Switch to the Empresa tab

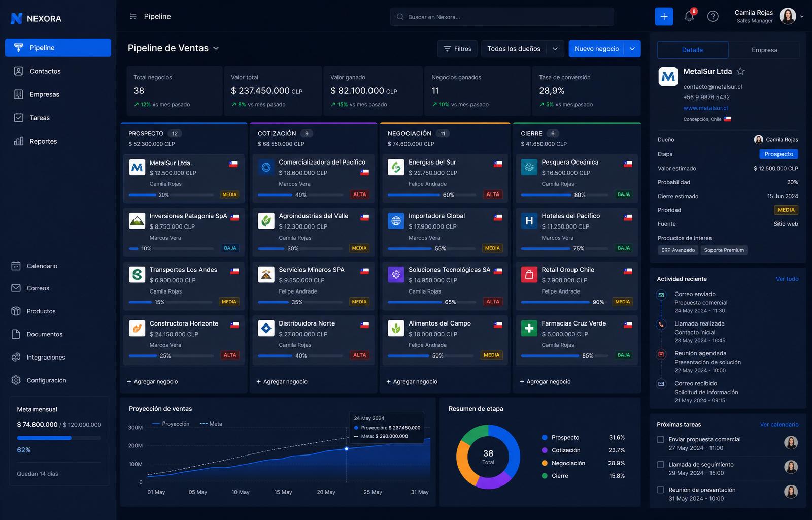764,50
